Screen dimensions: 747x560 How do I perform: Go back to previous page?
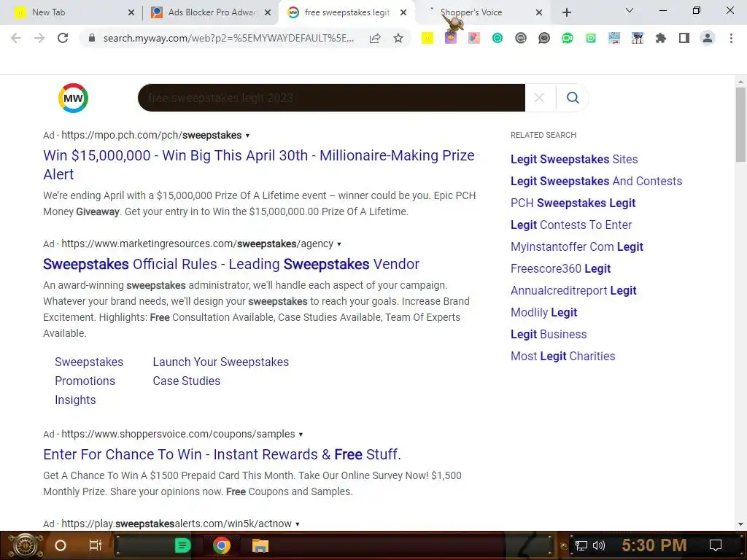pyautogui.click(x=16, y=38)
